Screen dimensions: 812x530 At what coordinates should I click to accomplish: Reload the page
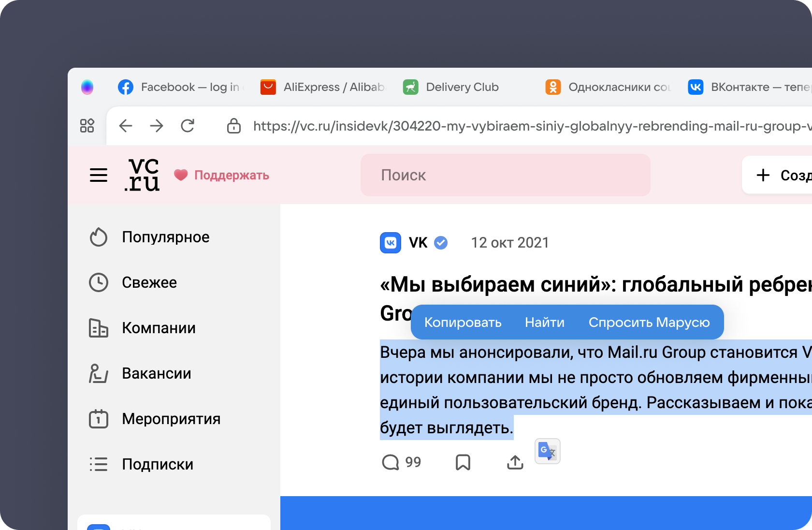(188, 126)
